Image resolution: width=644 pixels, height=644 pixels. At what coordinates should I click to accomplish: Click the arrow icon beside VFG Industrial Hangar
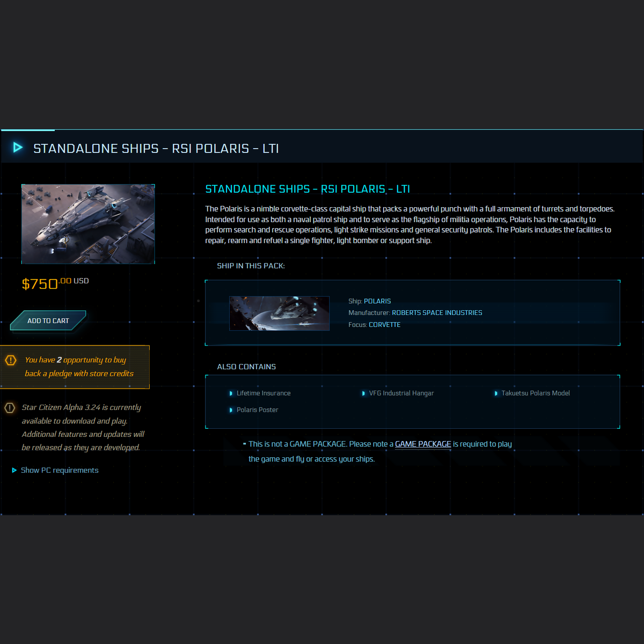click(x=363, y=393)
